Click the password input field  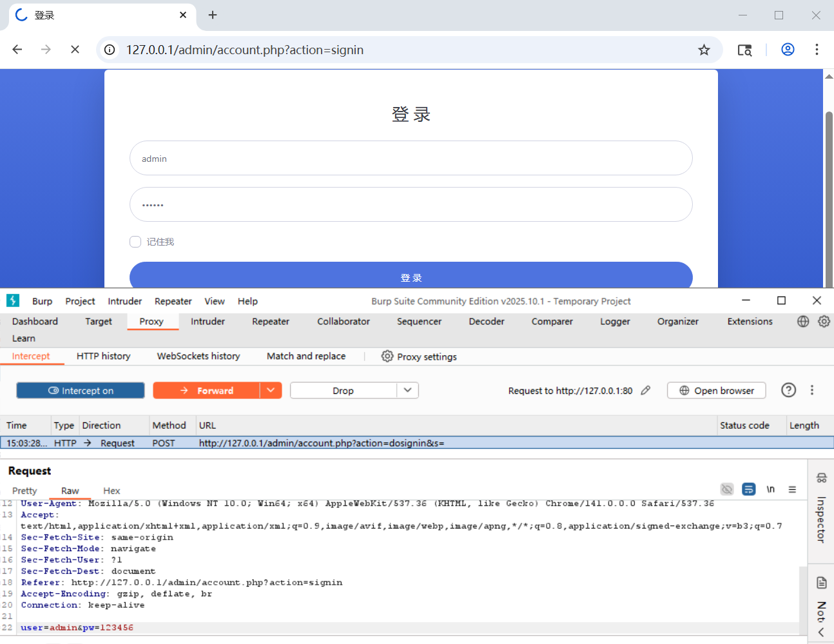click(x=411, y=204)
